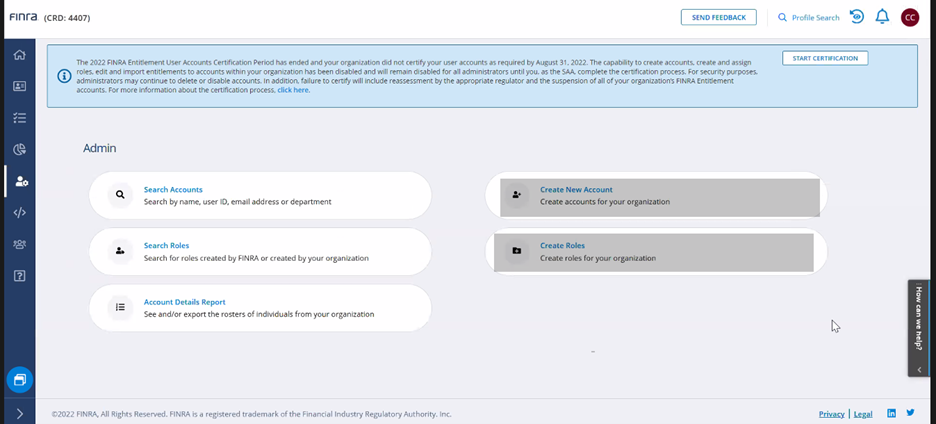Click the Send Feedback button
This screenshot has width=936, height=424.
point(718,17)
